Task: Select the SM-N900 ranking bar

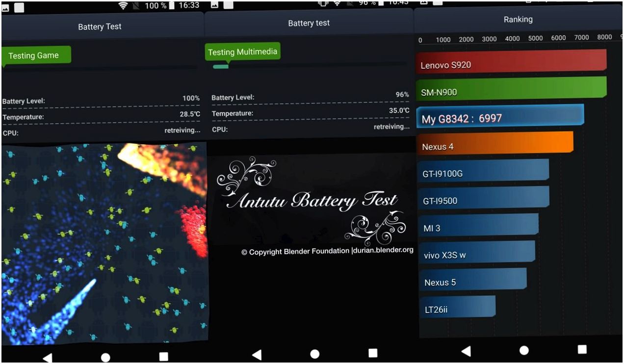Action: pos(511,88)
